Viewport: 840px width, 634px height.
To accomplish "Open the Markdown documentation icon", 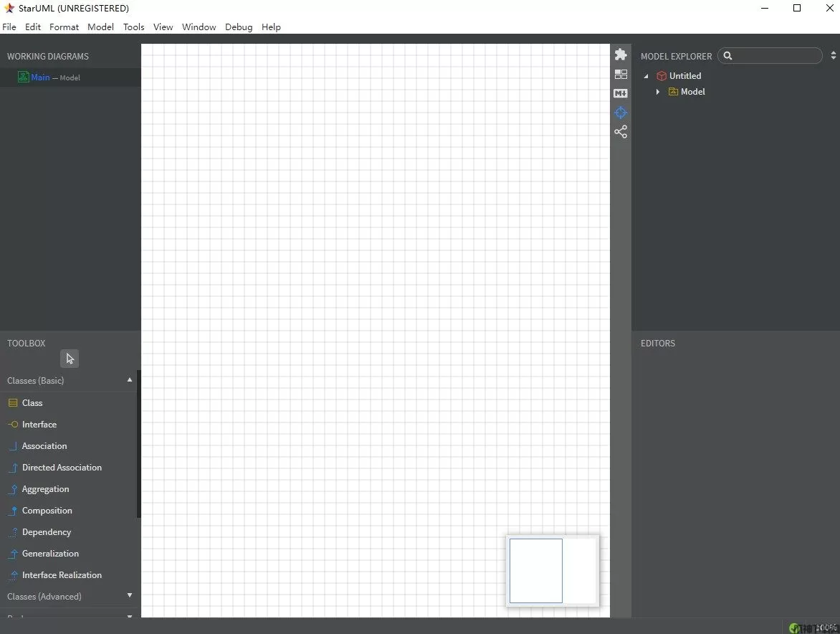I will click(x=621, y=93).
